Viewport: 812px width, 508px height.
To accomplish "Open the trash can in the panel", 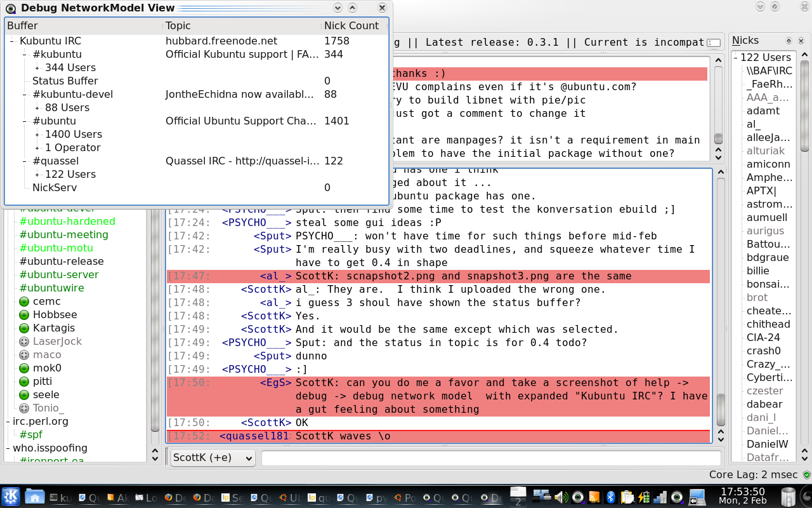I will (x=789, y=497).
